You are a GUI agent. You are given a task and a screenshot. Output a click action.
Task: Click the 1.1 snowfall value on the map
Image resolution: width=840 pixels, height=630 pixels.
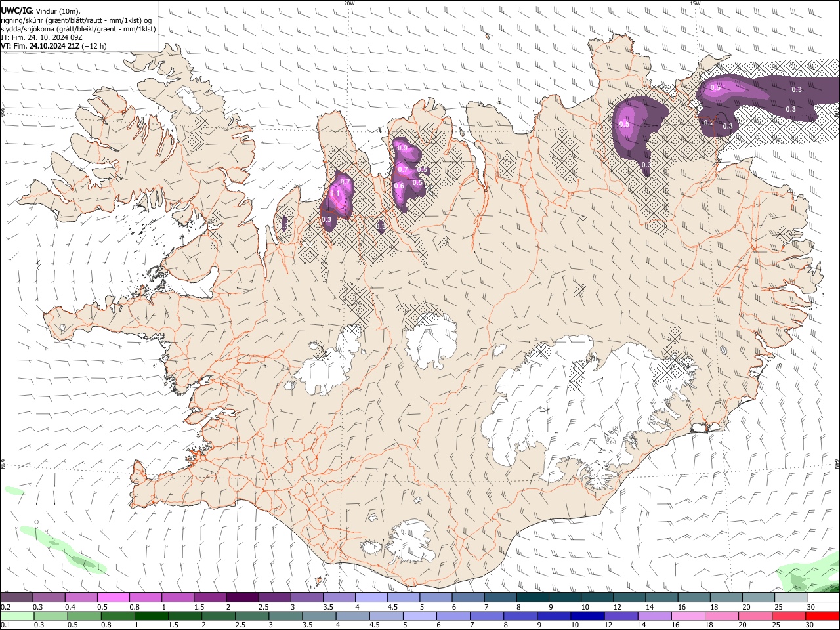pyautogui.click(x=335, y=194)
